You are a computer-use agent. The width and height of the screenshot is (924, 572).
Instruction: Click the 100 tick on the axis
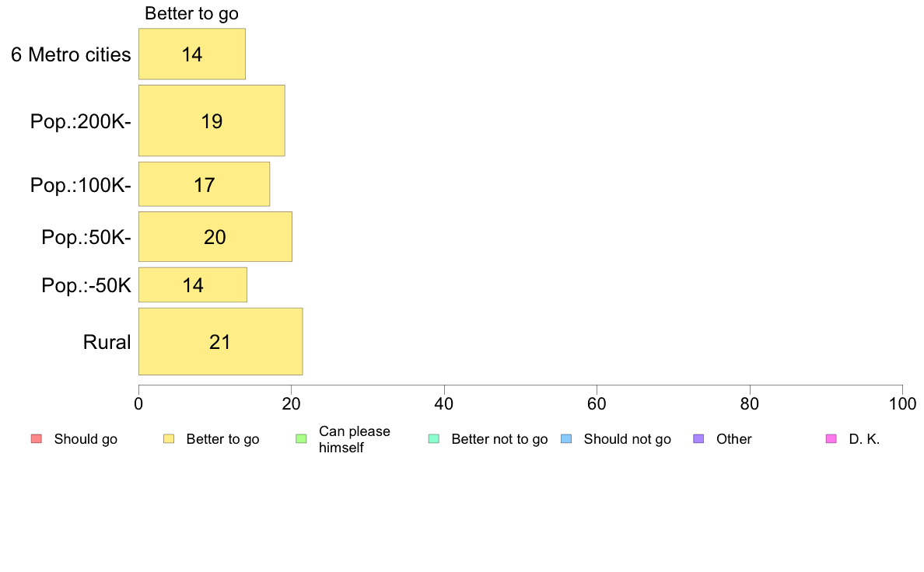pyautogui.click(x=903, y=403)
